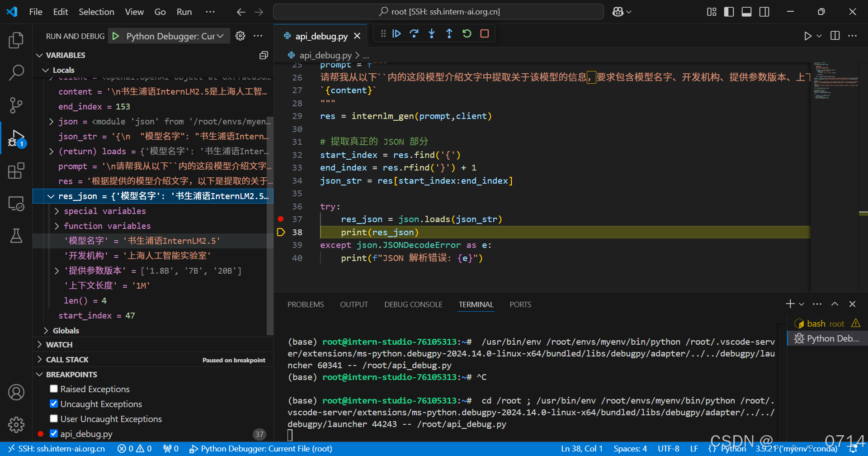Collapse all variables icon

click(x=264, y=55)
